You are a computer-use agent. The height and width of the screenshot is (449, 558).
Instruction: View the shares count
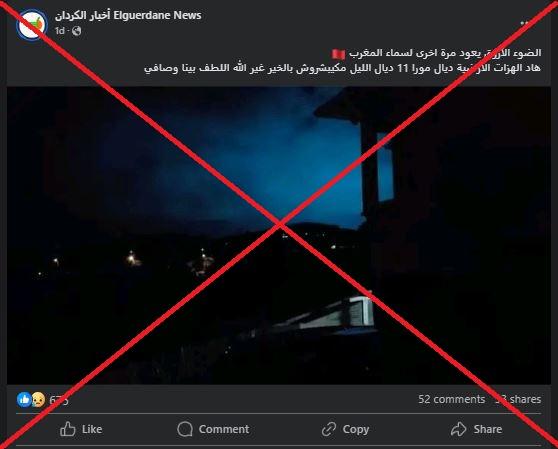coord(518,399)
